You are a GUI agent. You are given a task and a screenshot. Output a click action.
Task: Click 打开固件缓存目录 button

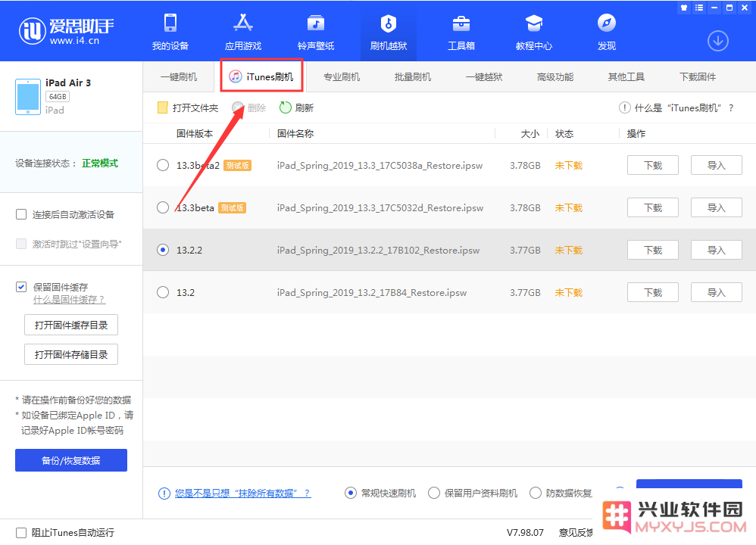coord(71,325)
